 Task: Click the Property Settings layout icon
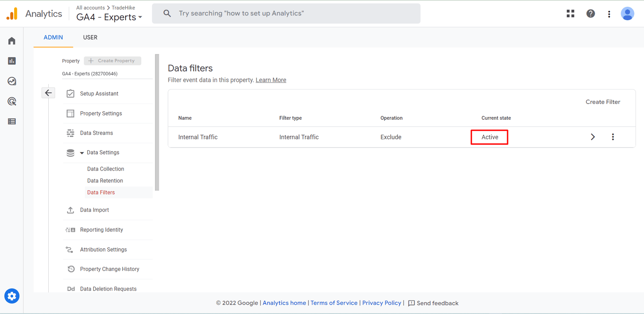(x=70, y=113)
